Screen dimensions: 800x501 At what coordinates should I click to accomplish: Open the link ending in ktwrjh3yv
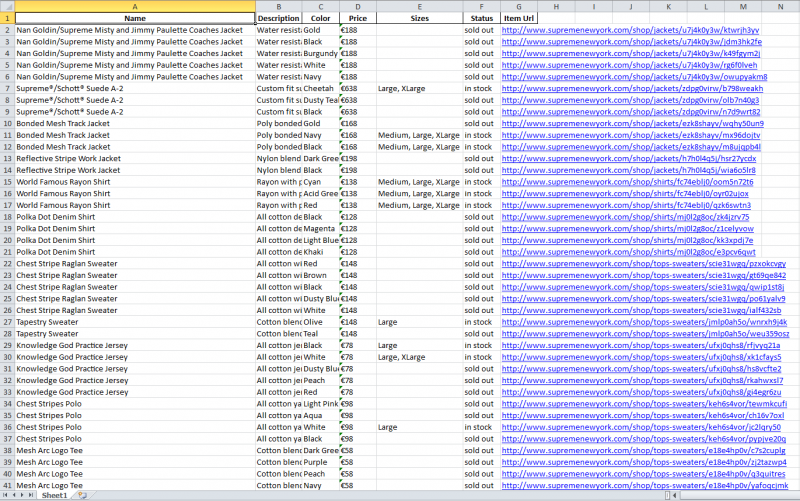pyautogui.click(x=630, y=30)
